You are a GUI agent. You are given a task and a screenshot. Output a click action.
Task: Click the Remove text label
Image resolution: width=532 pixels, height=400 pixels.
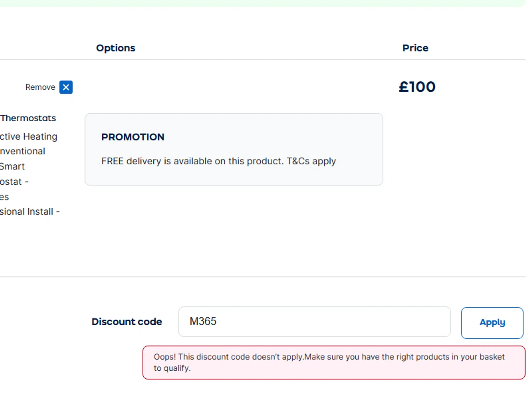pos(40,87)
